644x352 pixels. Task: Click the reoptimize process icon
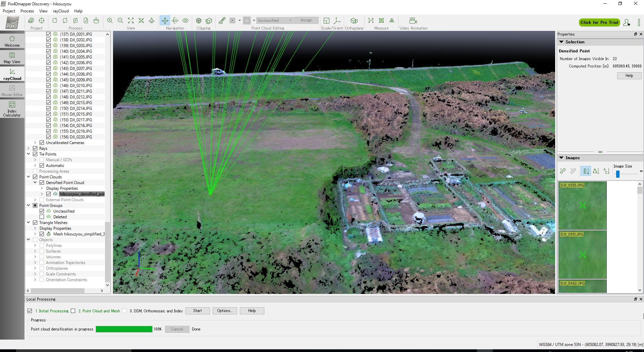pyautogui.click(x=75, y=20)
